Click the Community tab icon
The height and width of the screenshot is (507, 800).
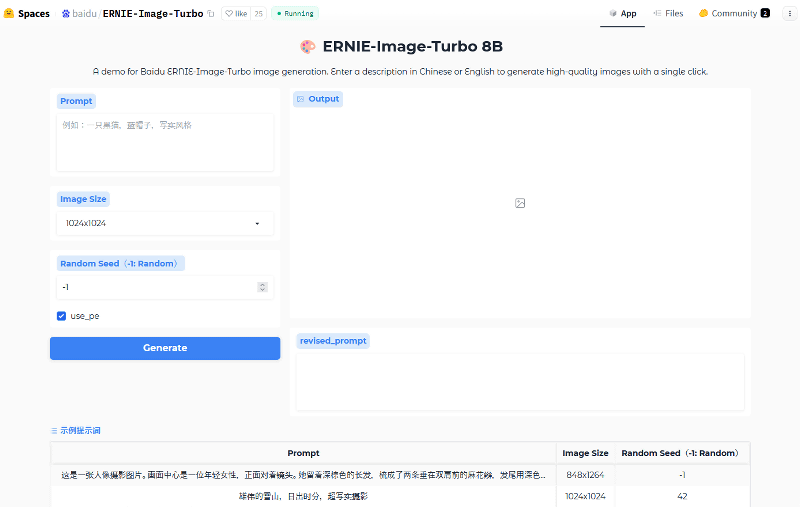704,14
